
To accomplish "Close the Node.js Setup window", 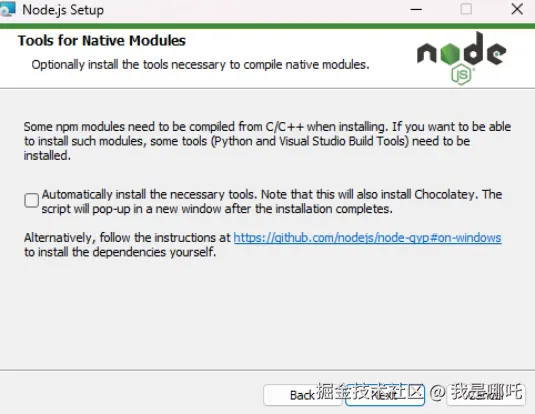I will tap(517, 9).
